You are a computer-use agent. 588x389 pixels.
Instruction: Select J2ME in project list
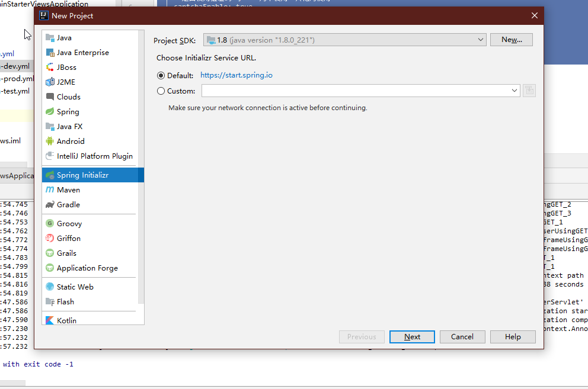coord(90,82)
